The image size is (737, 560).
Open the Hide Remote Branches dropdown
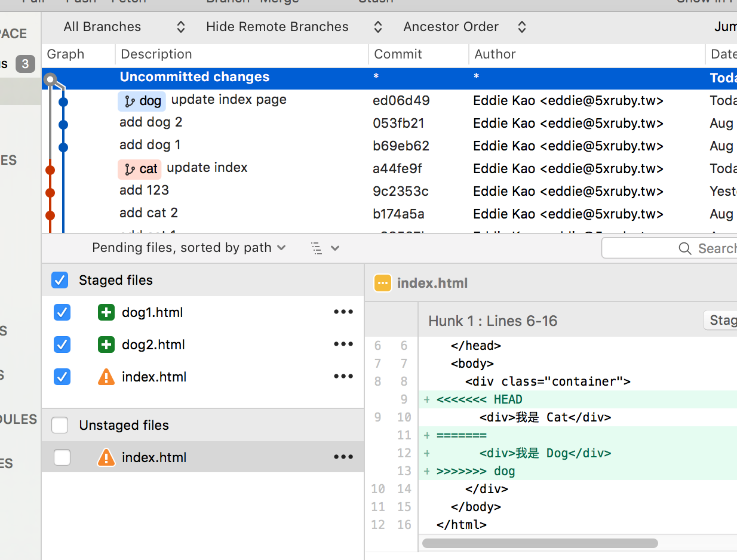[293, 27]
